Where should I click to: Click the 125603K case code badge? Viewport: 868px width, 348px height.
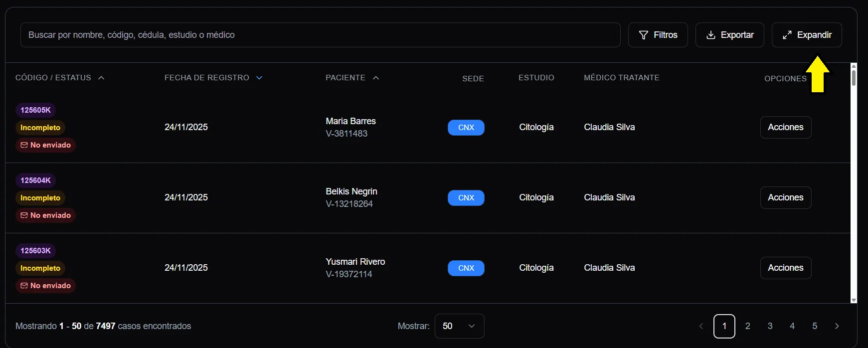click(35, 251)
